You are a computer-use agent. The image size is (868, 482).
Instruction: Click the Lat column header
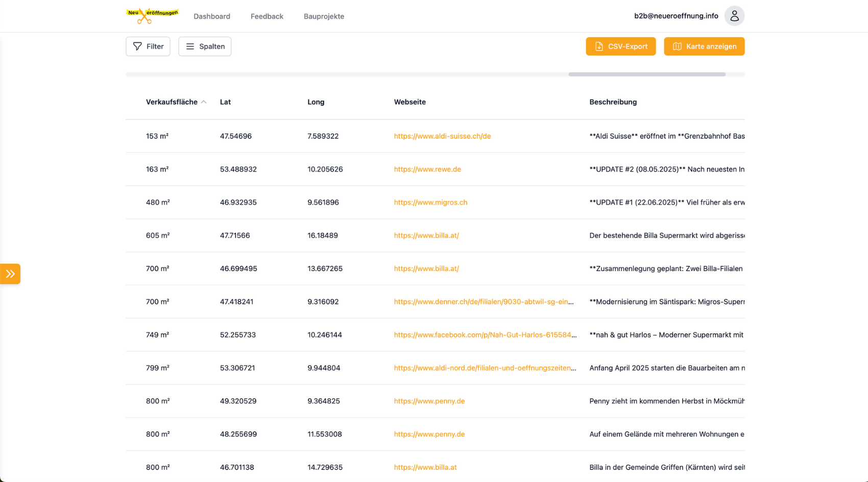(225, 102)
